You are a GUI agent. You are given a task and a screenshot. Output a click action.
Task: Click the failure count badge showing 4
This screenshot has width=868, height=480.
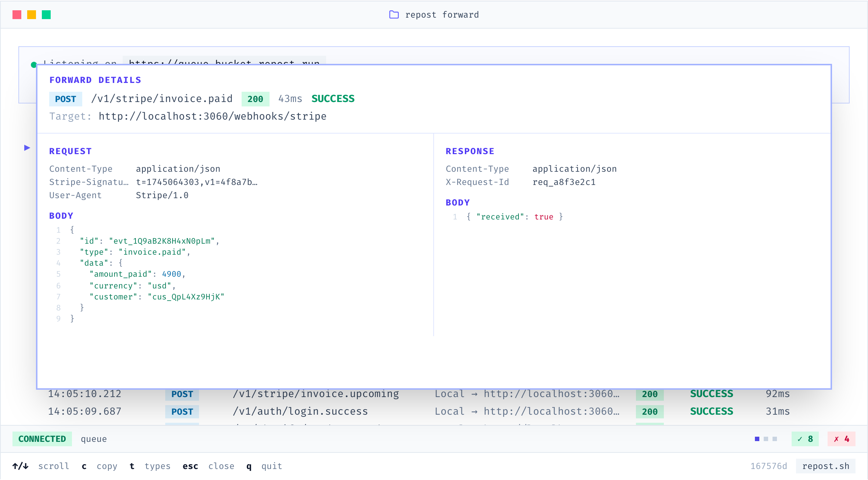[842, 439]
